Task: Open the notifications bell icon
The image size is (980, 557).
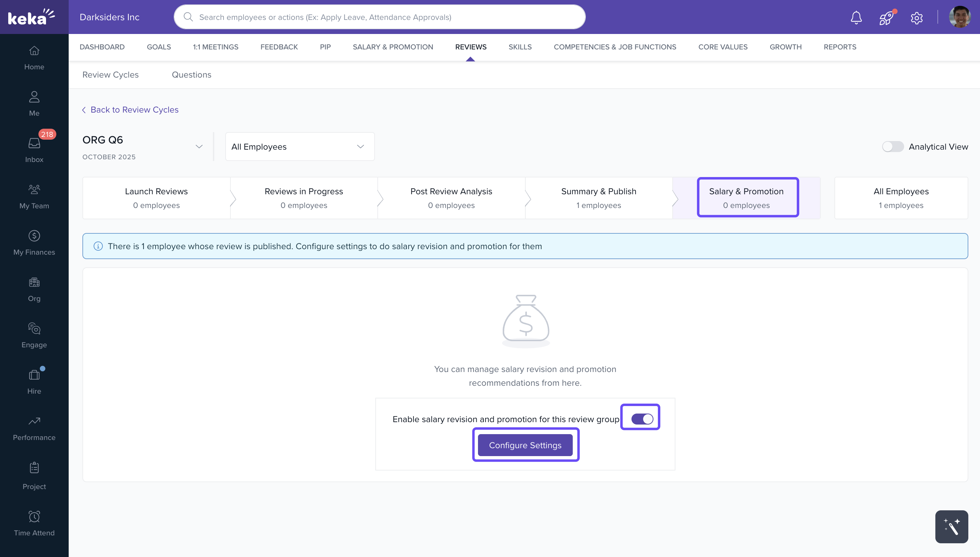Action: pos(856,18)
